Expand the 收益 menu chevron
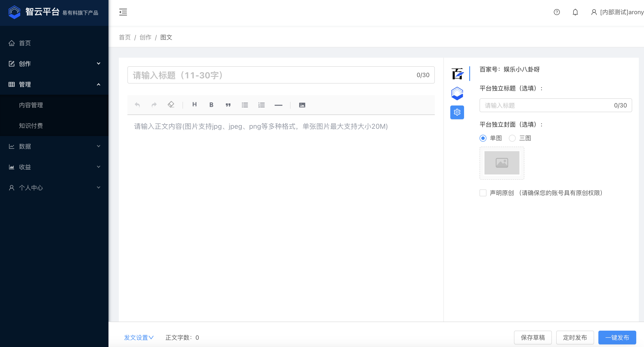Image resolution: width=644 pixels, height=347 pixels. pyautogui.click(x=99, y=167)
